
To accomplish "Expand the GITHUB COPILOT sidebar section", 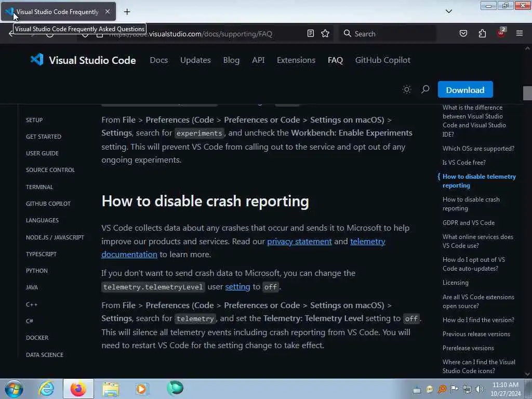I will click(48, 204).
